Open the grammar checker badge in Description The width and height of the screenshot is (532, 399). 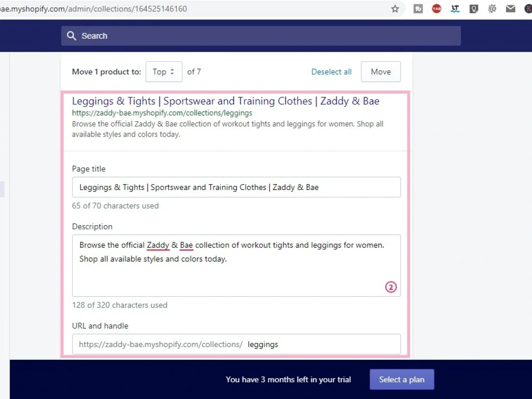coord(391,287)
